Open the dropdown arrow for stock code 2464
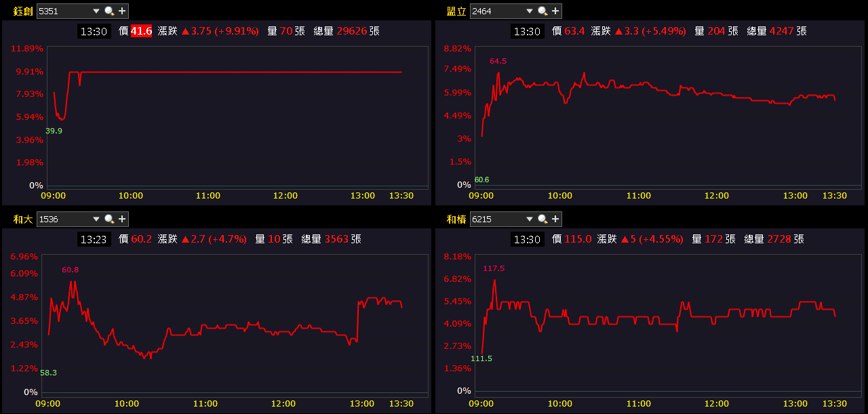 529,12
